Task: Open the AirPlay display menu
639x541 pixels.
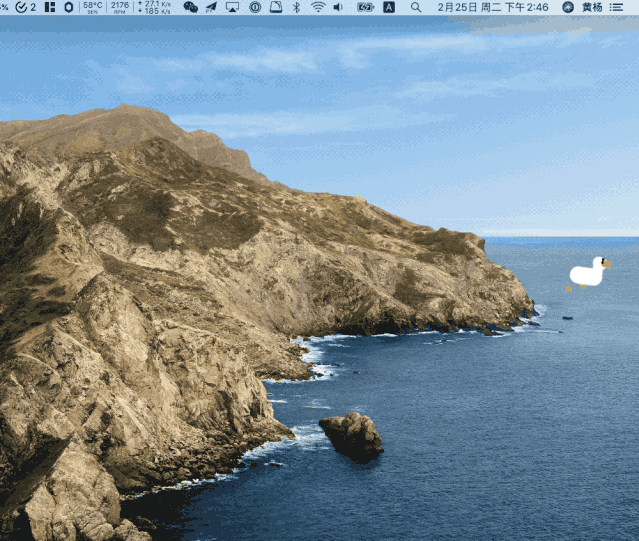Action: (x=232, y=7)
